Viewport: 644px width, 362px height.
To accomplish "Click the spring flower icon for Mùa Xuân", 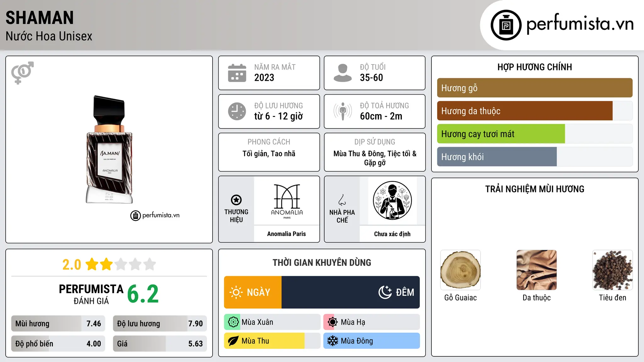I will (x=233, y=322).
